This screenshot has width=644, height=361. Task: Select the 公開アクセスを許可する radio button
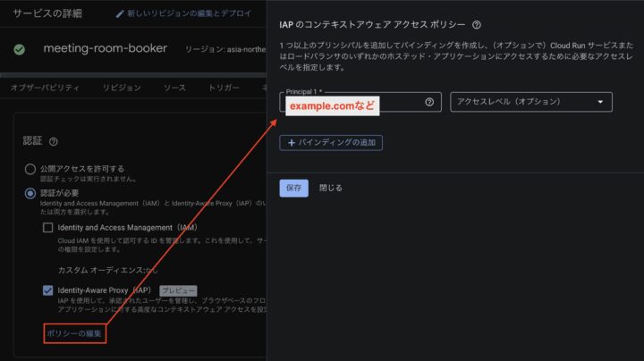pos(30,168)
